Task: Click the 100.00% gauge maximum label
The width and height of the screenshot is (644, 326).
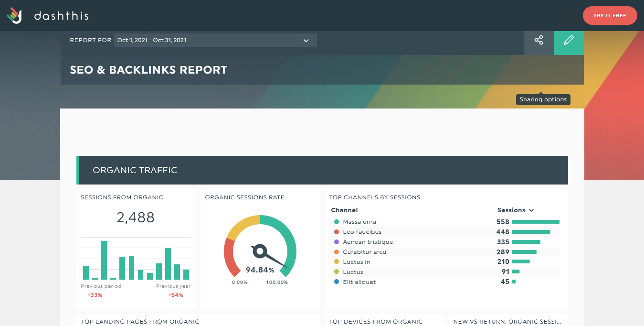Action: (277, 283)
